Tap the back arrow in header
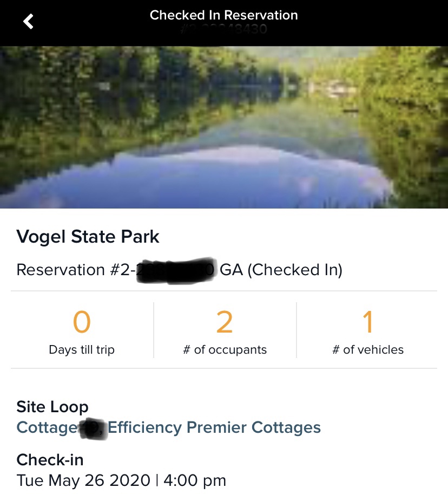 point(28,22)
